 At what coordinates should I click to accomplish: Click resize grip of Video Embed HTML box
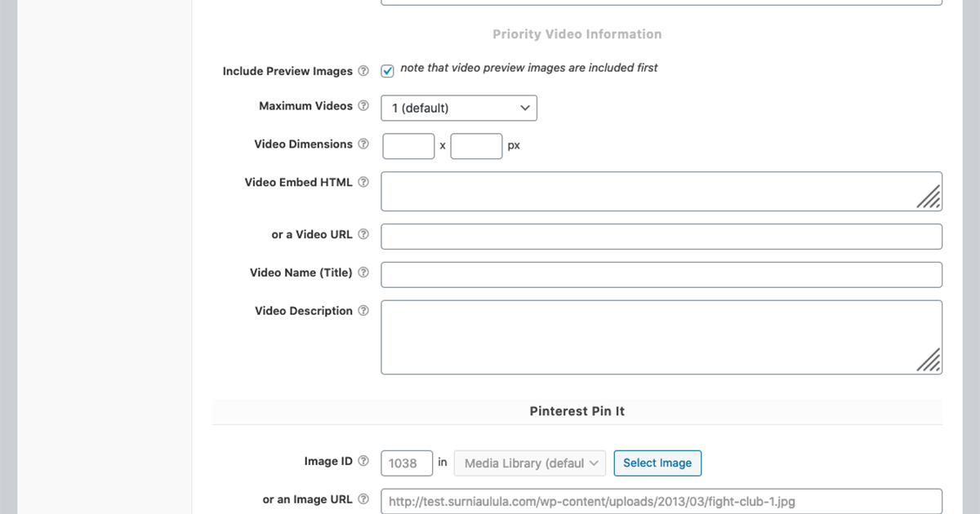point(929,197)
